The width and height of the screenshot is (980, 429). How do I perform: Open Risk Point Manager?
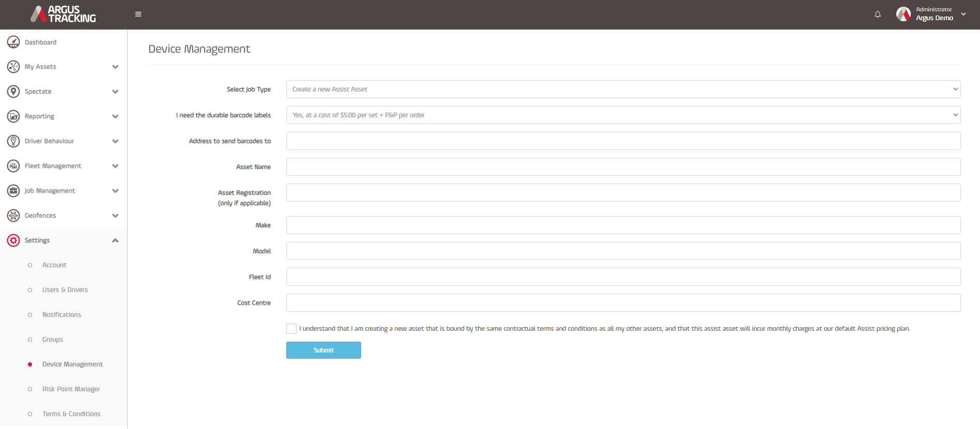pos(71,389)
